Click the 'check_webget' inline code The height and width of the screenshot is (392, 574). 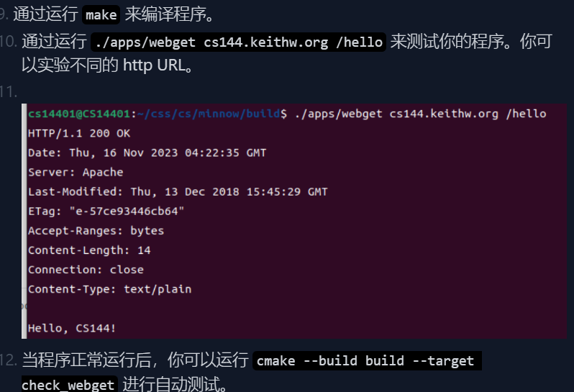click(x=68, y=385)
